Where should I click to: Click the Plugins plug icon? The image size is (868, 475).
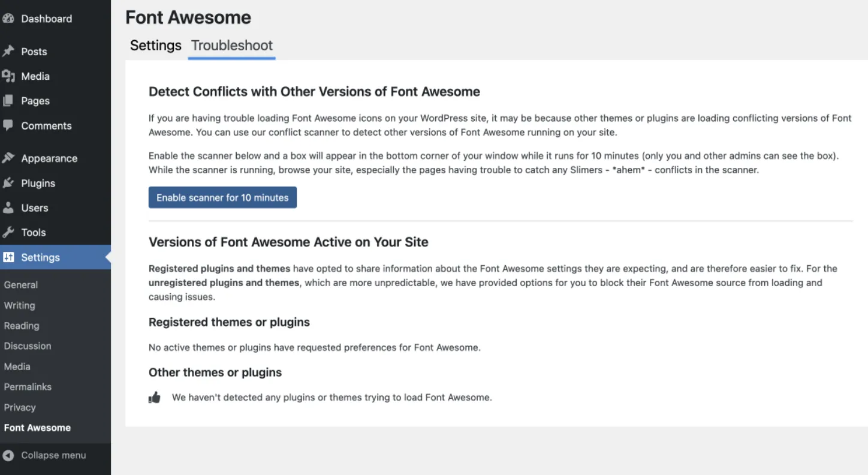click(8, 183)
